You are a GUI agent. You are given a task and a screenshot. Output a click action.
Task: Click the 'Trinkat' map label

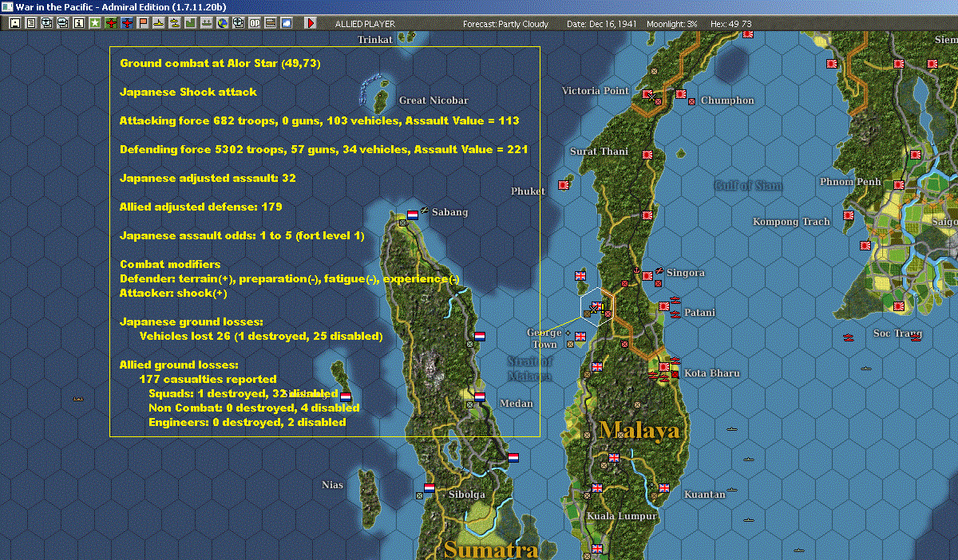(x=376, y=39)
